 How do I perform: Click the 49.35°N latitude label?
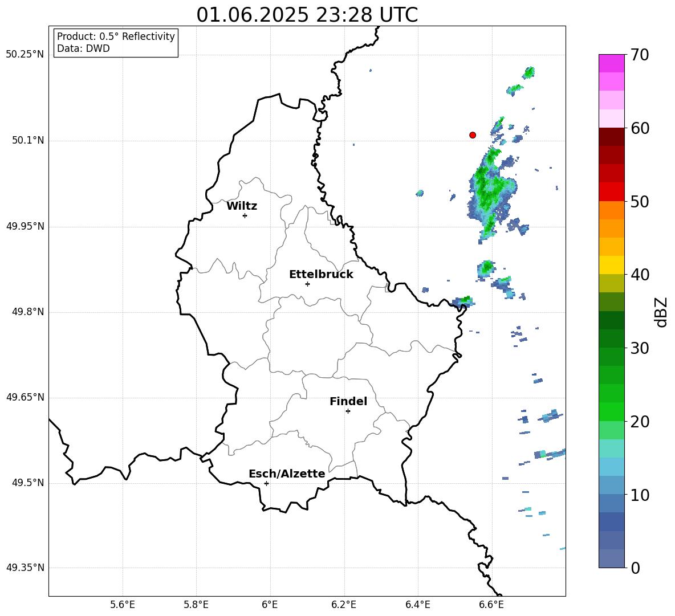click(x=25, y=568)
